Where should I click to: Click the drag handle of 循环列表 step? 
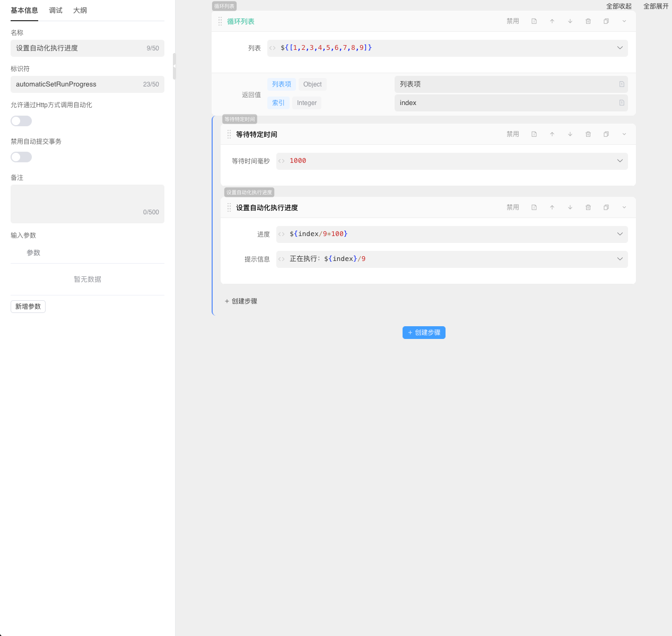(220, 21)
